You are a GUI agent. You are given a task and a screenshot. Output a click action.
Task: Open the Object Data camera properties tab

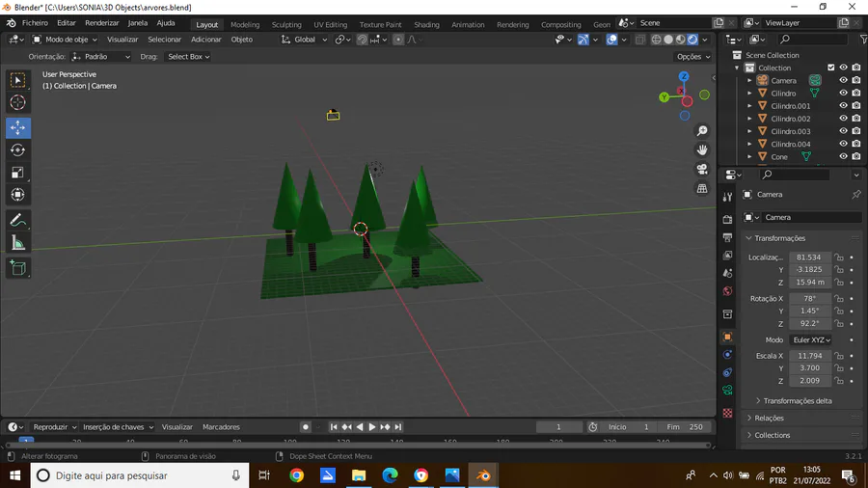coord(727,391)
